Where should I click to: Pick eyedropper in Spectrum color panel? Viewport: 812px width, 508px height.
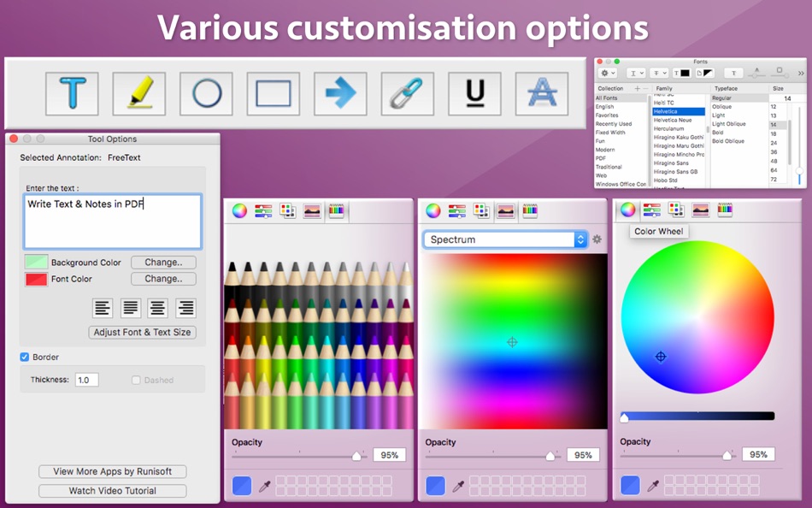tap(458, 487)
